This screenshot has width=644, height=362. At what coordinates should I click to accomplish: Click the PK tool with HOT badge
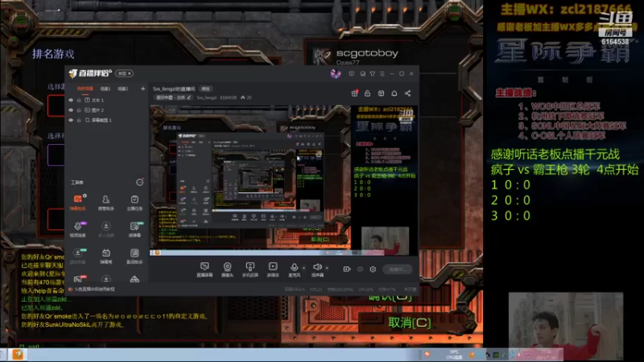pos(77,279)
